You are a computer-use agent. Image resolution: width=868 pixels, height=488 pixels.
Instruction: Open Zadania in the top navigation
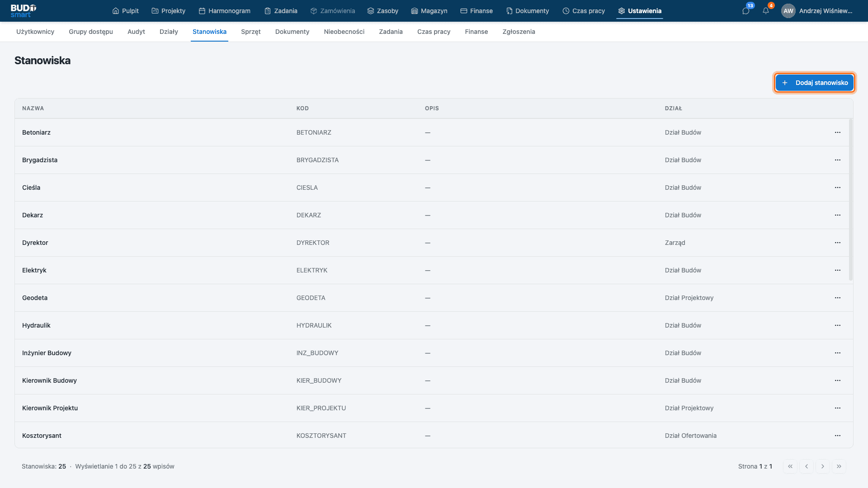coord(281,11)
